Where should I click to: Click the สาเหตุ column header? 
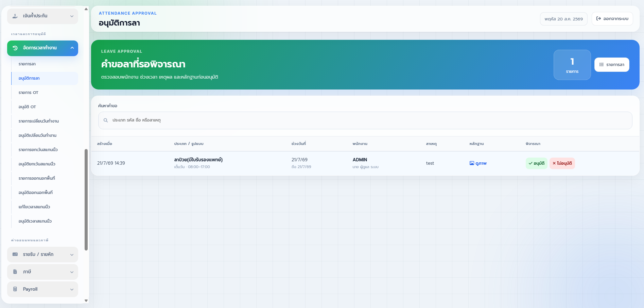431,144
